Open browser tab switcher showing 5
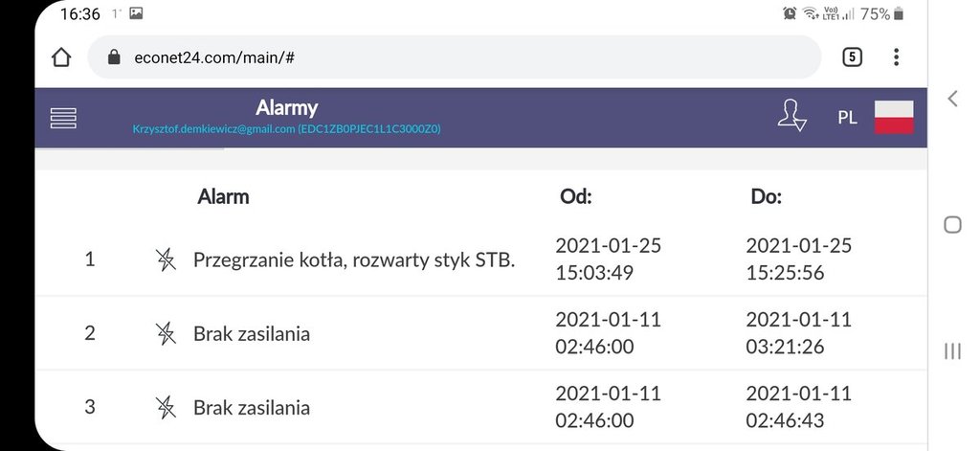 point(852,57)
